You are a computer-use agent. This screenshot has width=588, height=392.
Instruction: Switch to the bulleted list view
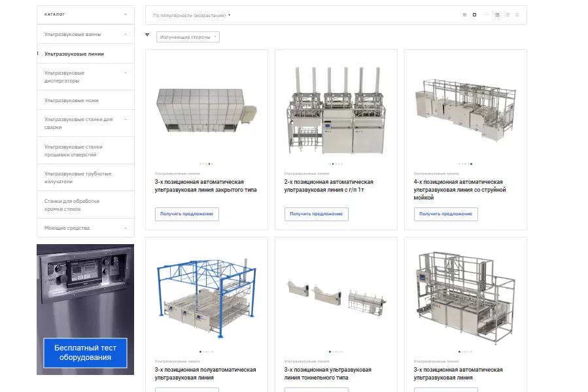pyautogui.click(x=507, y=15)
